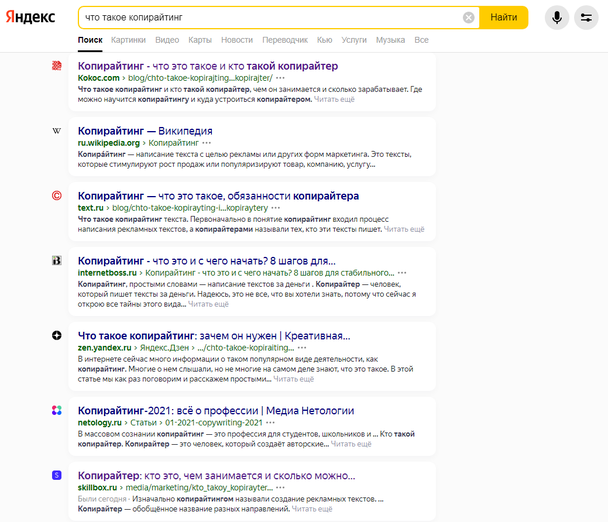The width and height of the screenshot is (608, 522).
Task: Start voice search with the microphone icon
Action: tap(556, 17)
